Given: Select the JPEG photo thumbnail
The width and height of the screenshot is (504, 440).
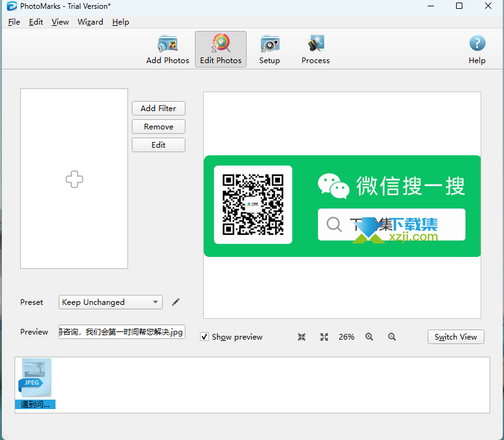Looking at the screenshot, I should point(35,383).
